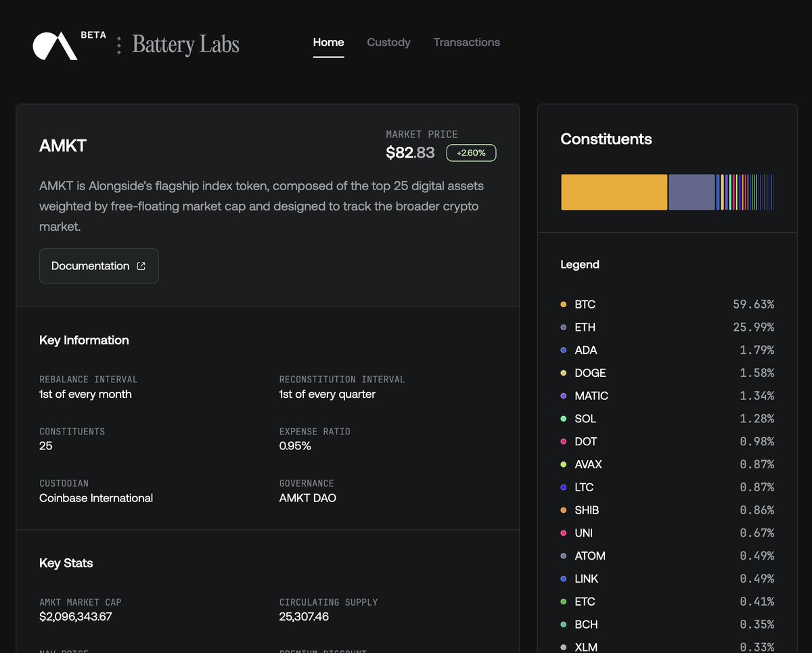
Task: Click the 0.67% UNI weight value
Action: coord(757,533)
